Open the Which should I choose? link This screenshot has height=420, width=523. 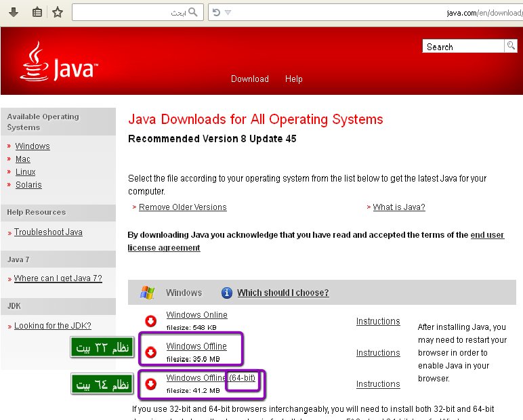tap(283, 293)
